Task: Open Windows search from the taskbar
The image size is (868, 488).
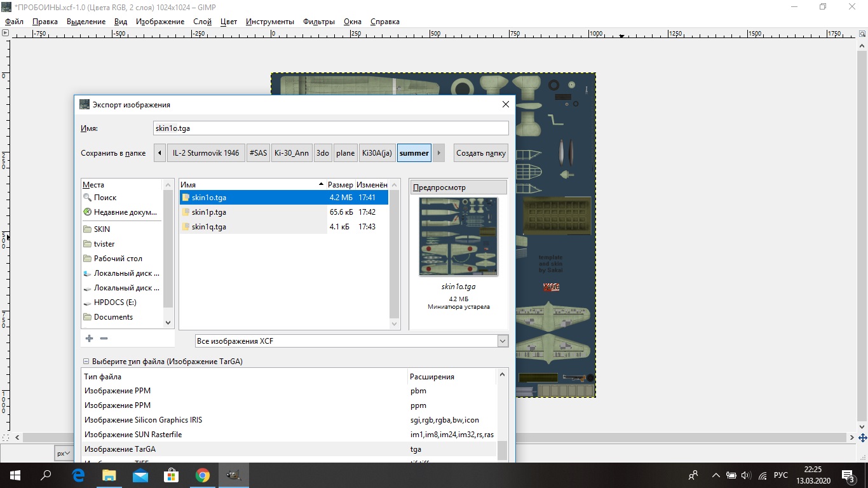Action: pyautogui.click(x=46, y=475)
